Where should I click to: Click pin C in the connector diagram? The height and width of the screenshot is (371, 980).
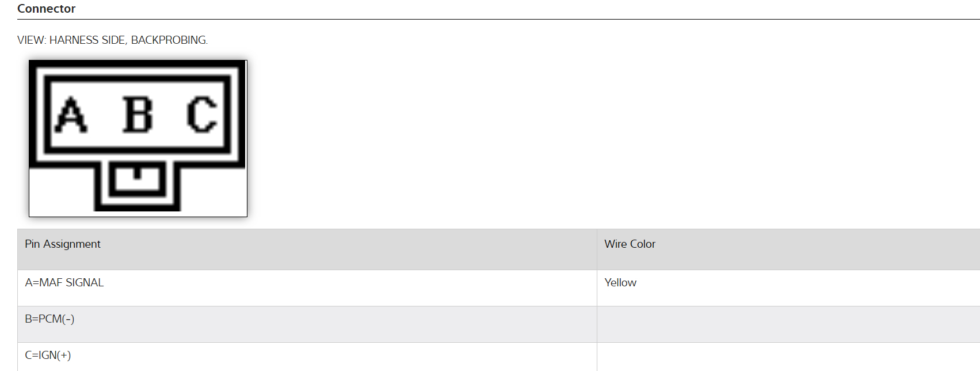[201, 115]
